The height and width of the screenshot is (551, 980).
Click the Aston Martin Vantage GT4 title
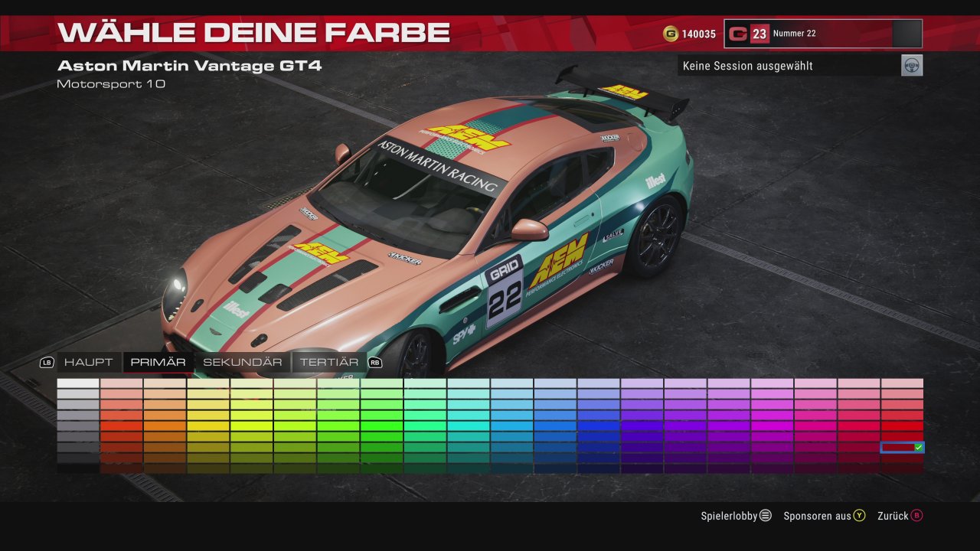click(x=190, y=66)
